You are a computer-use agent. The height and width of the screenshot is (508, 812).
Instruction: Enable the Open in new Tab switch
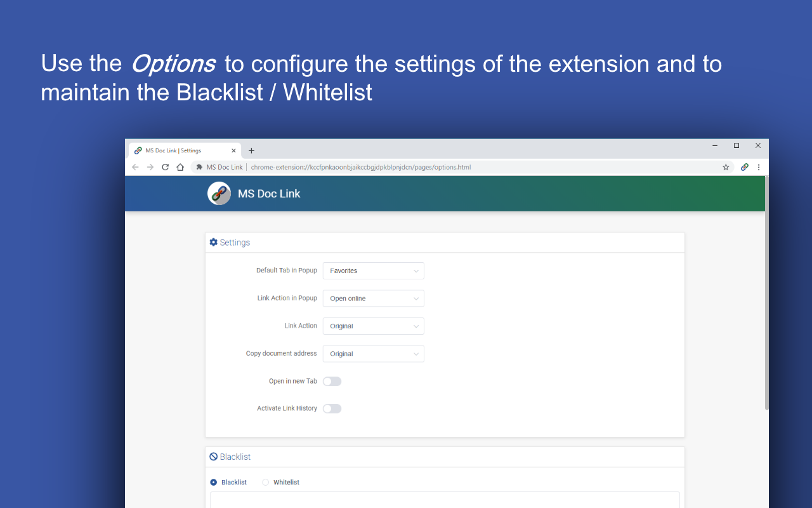pos(332,381)
